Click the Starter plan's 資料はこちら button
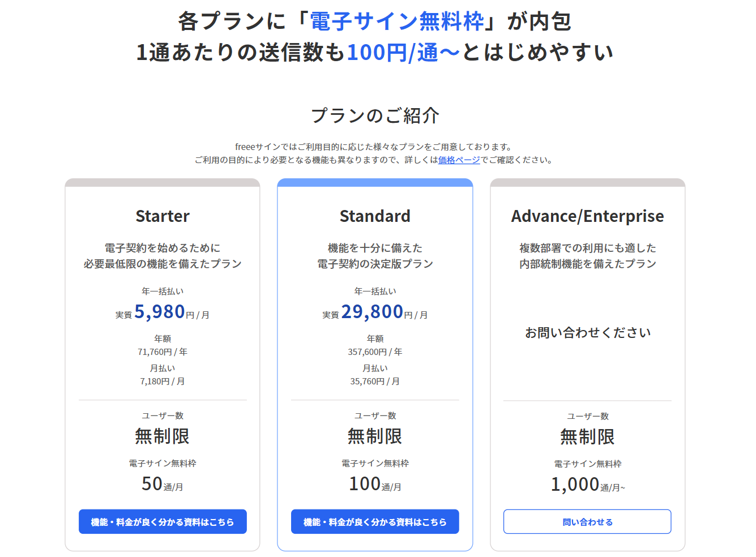 pyautogui.click(x=163, y=522)
